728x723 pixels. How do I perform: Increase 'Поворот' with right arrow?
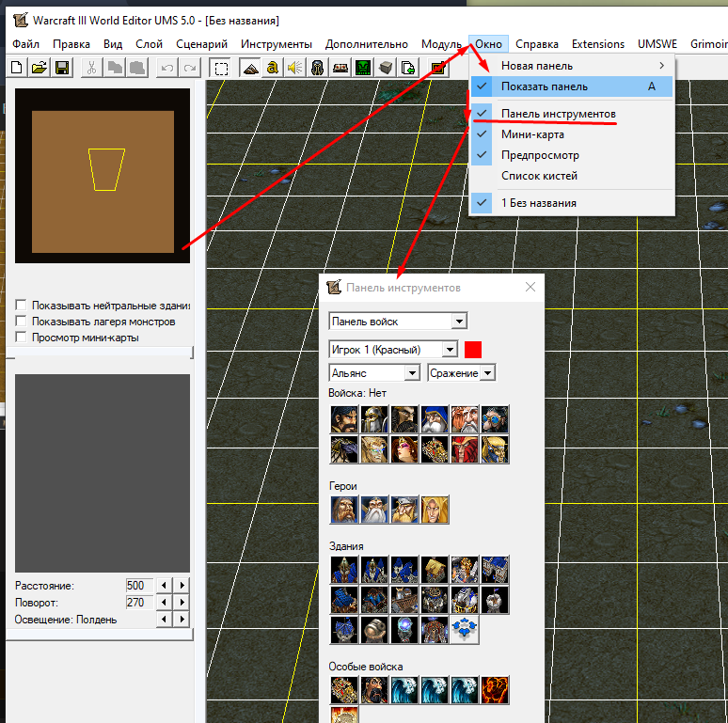click(182, 603)
